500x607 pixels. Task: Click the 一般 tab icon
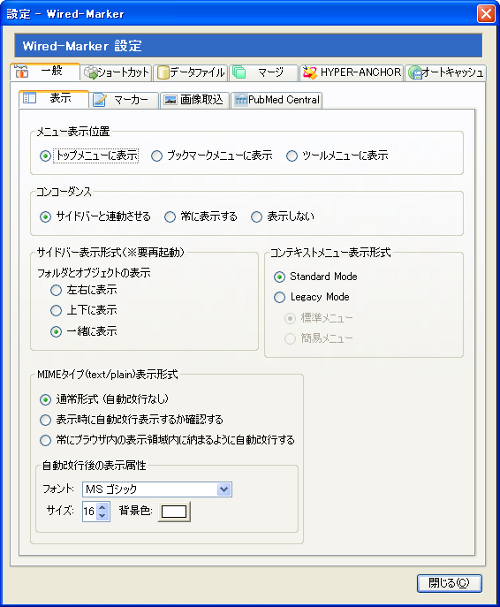[22, 72]
